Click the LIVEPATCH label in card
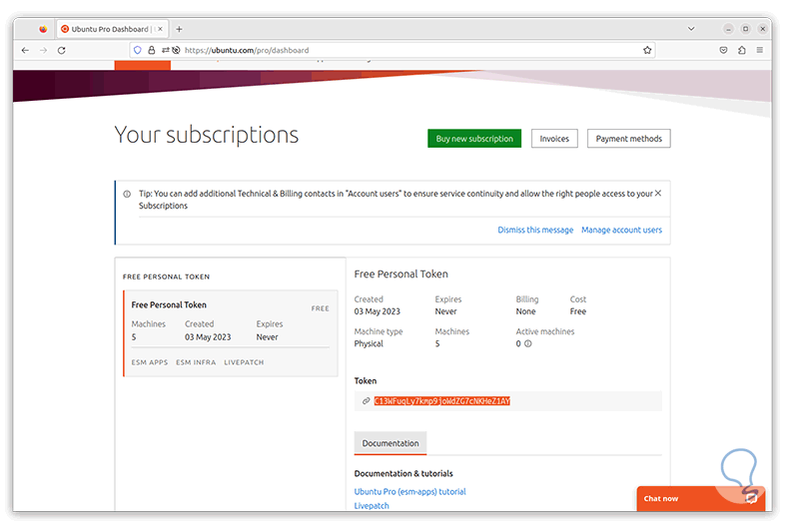The image size is (785, 532). coord(244,362)
